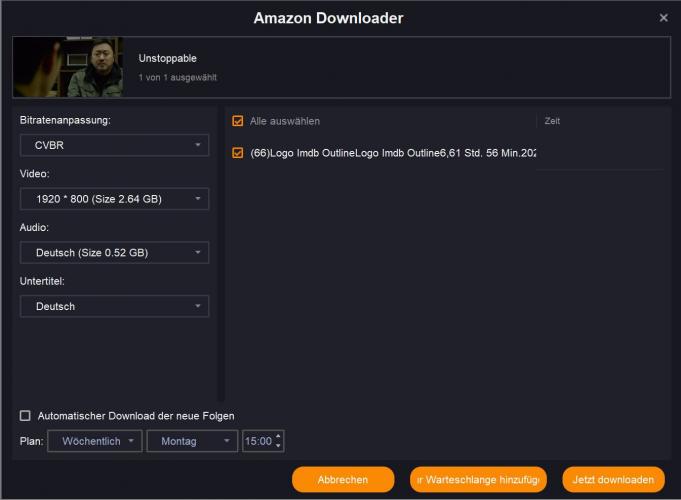Click the 'Bitratenanpassung:' label

65,120
